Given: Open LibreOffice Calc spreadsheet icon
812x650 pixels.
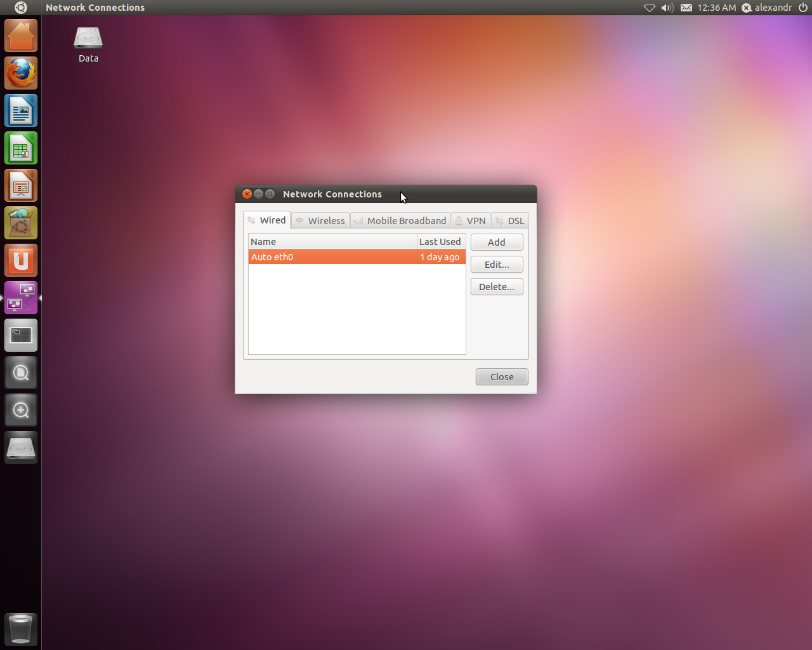Looking at the screenshot, I should pos(21,149).
